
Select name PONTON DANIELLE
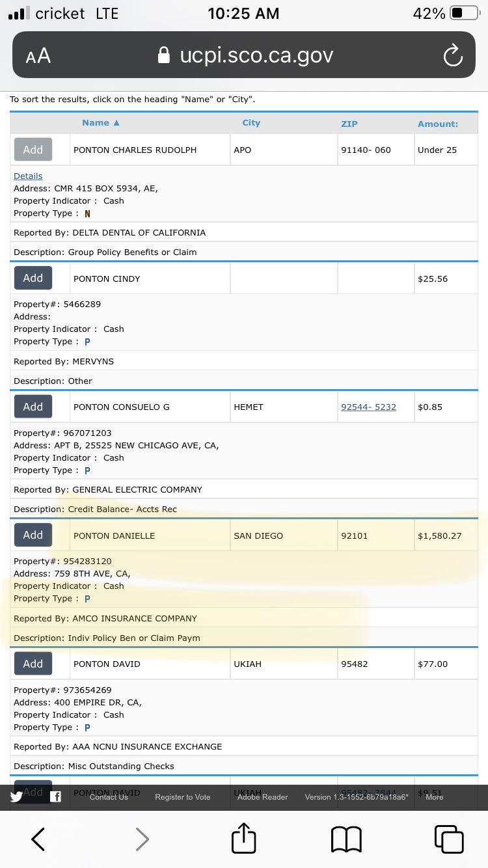pyautogui.click(x=115, y=536)
